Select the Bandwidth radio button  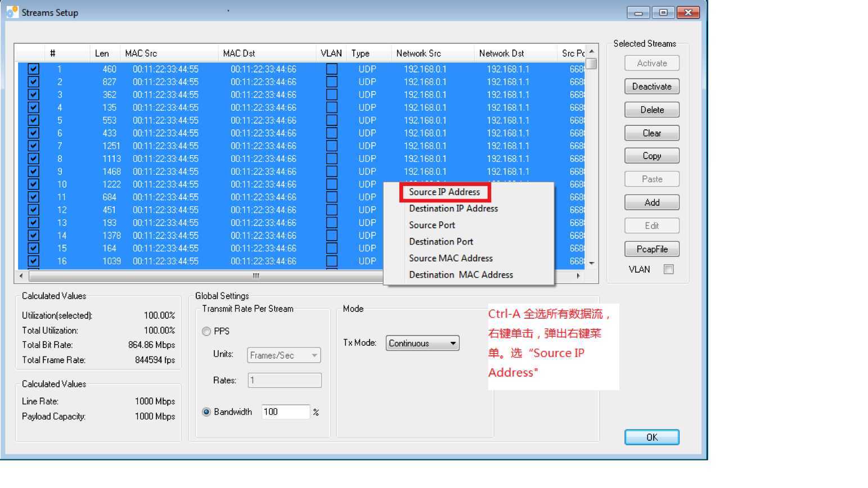tap(206, 412)
